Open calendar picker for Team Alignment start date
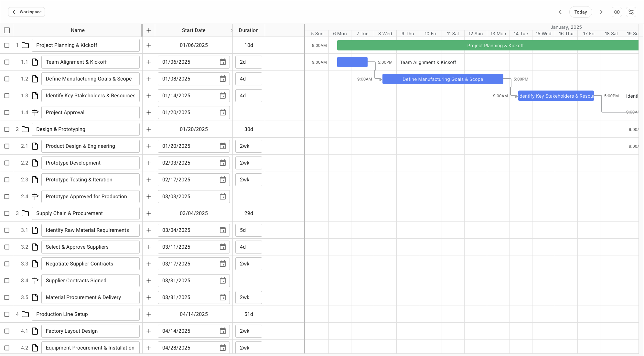The height and width of the screenshot is (356, 644). coord(223,62)
